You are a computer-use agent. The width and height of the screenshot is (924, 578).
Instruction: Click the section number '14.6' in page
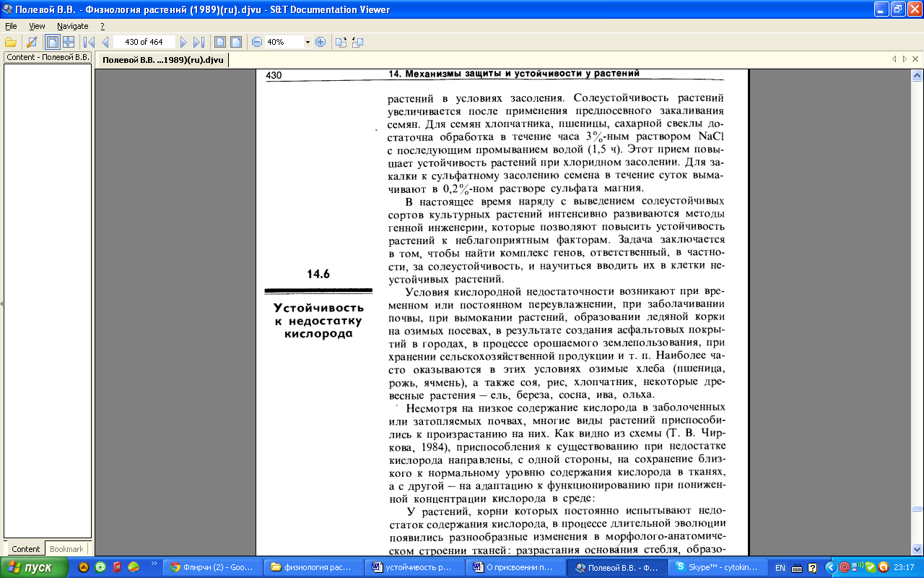pyautogui.click(x=318, y=274)
